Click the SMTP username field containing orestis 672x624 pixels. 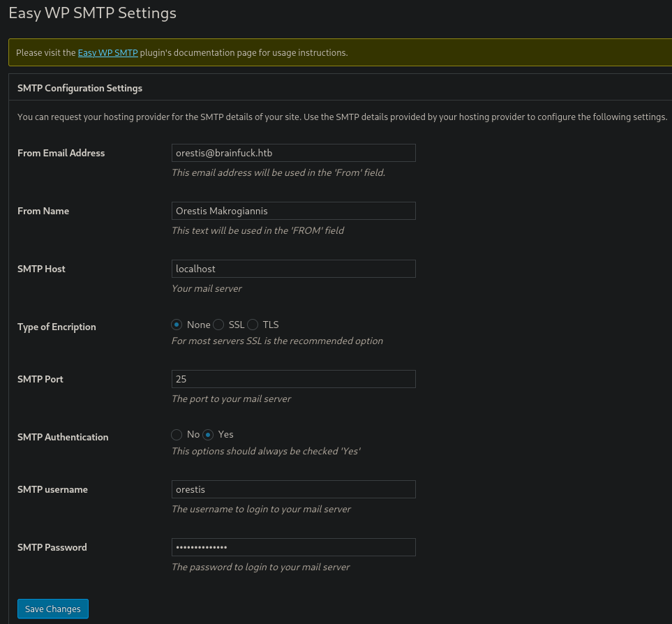(x=293, y=489)
